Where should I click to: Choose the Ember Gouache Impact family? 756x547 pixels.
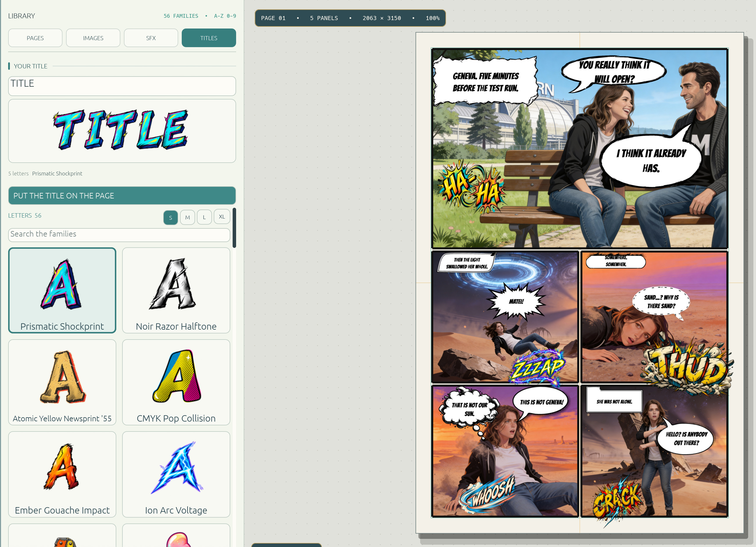coord(62,474)
